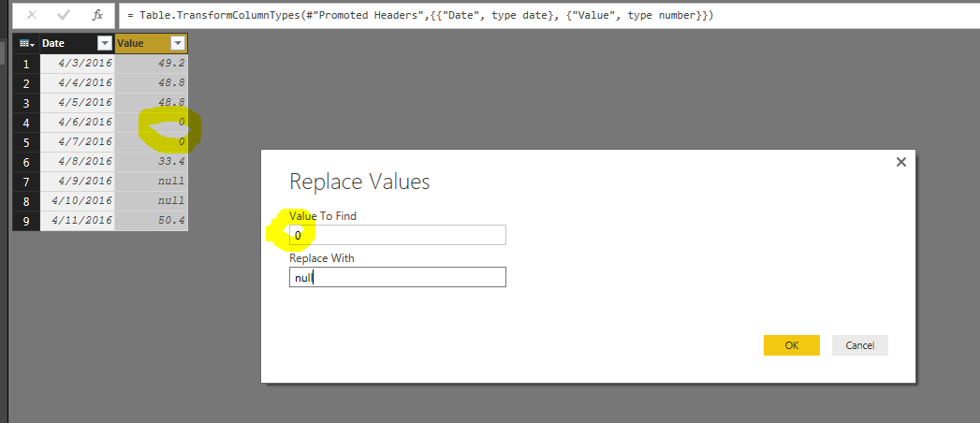
Task: Select row number 8
Action: (x=25, y=200)
